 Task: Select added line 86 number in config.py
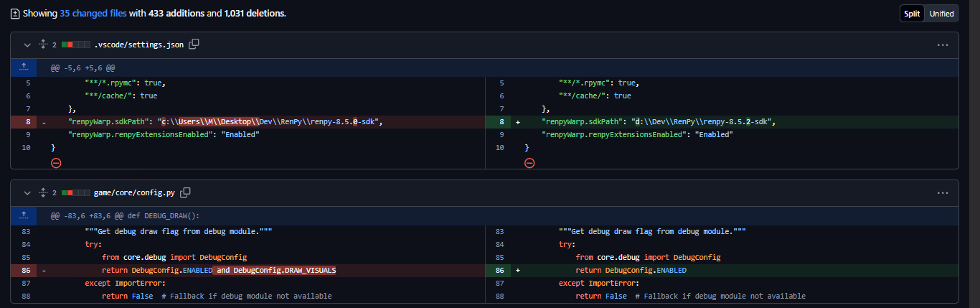pos(500,270)
